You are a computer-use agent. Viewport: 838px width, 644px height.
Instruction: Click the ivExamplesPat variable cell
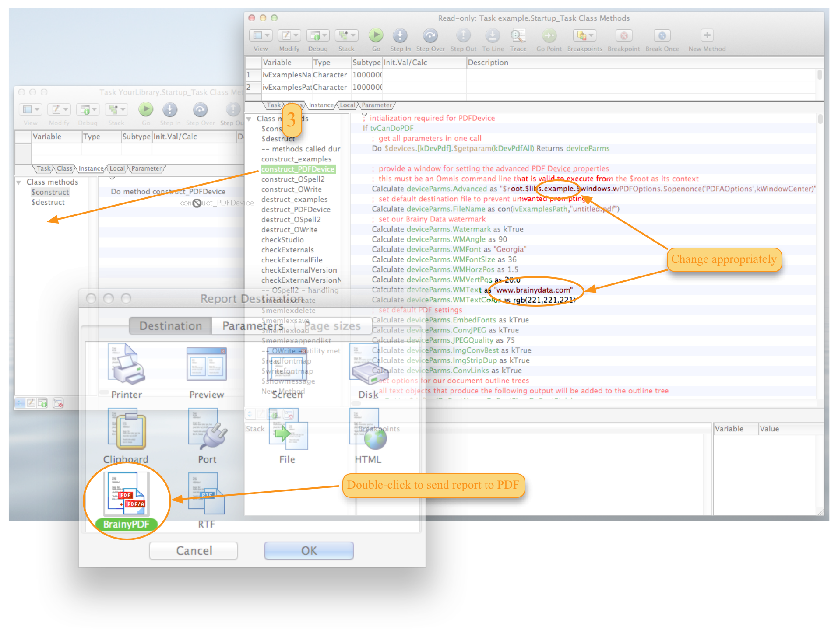pos(287,87)
